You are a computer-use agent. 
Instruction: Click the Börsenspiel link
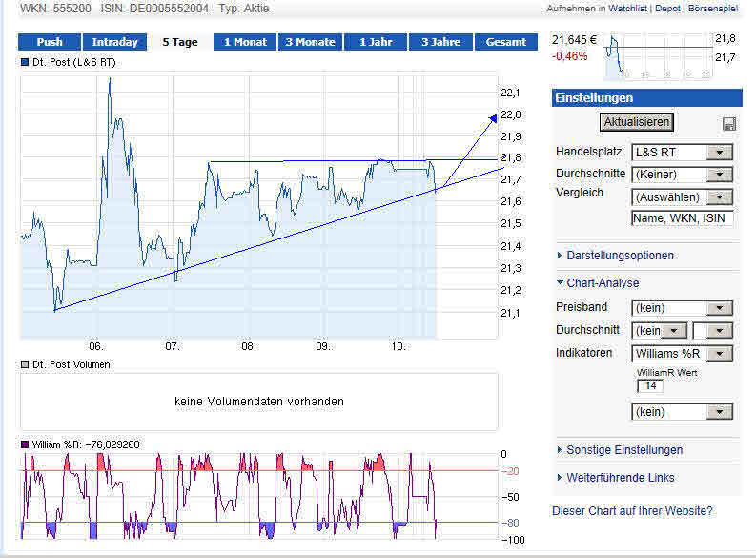(712, 9)
